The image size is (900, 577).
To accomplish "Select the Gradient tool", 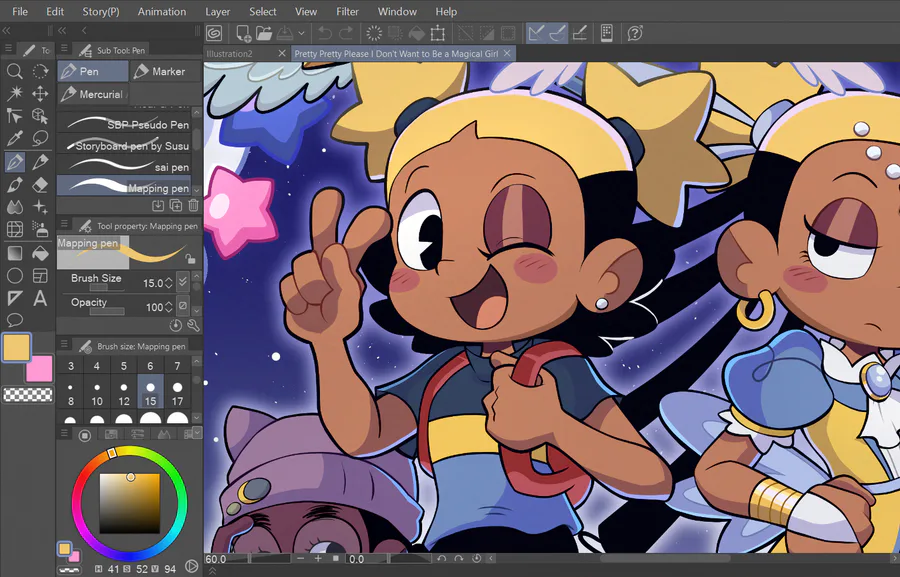I will 15,253.
